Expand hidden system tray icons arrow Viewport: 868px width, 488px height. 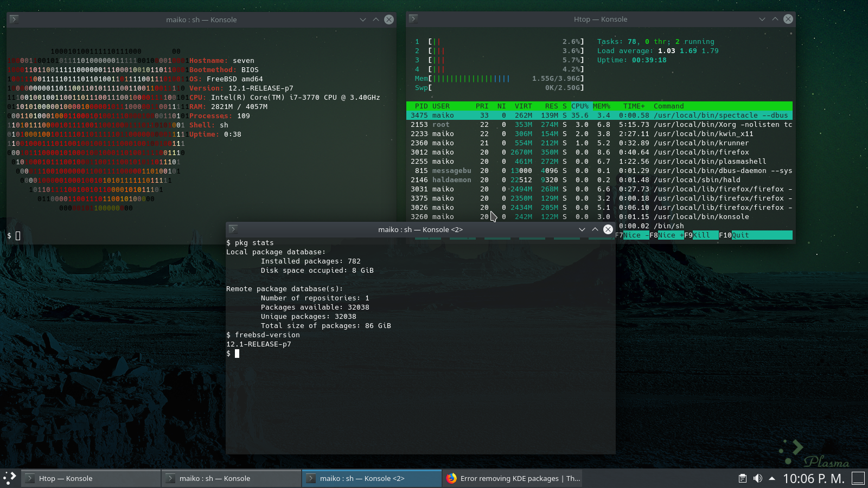[772, 478]
